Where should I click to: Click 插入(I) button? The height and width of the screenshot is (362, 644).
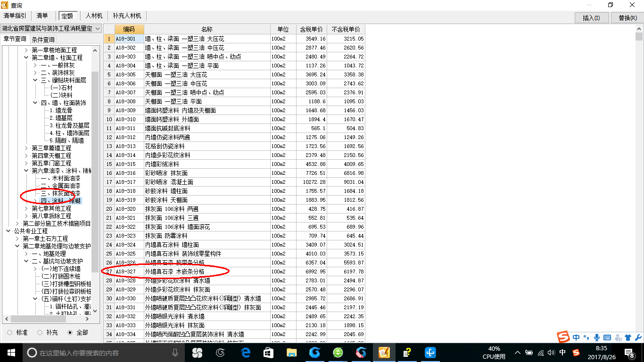pos(591,17)
